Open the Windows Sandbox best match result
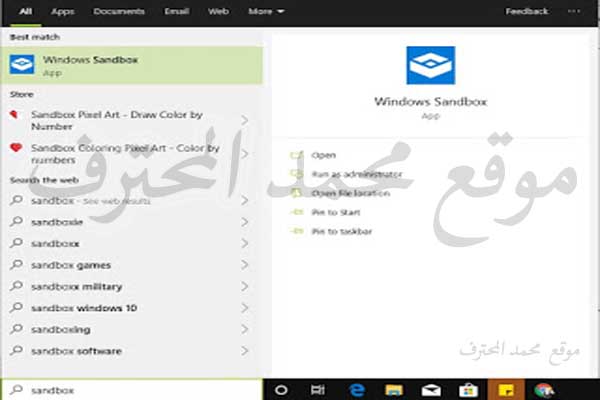600x400 pixels. 132,65
